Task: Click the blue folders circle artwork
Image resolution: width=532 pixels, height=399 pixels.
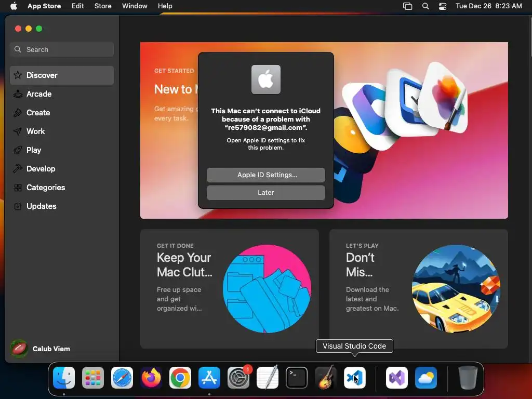Action: [x=267, y=289]
